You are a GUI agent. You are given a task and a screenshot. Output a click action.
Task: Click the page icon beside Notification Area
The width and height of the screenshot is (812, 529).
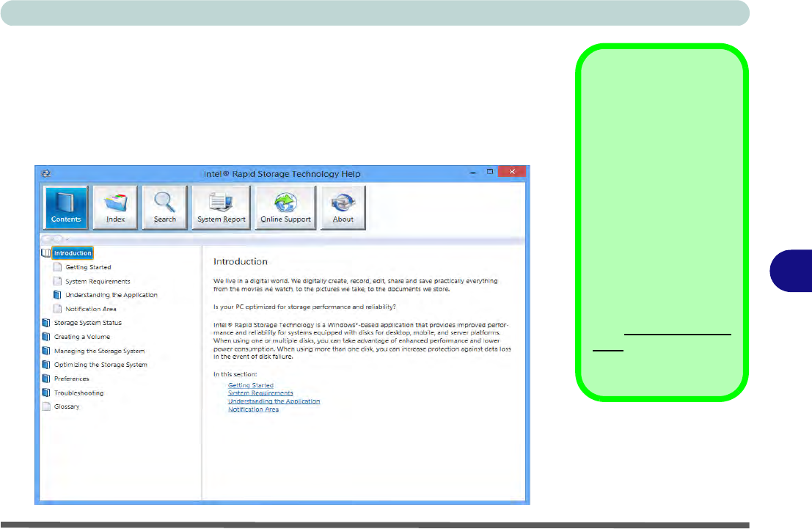pyautogui.click(x=57, y=309)
